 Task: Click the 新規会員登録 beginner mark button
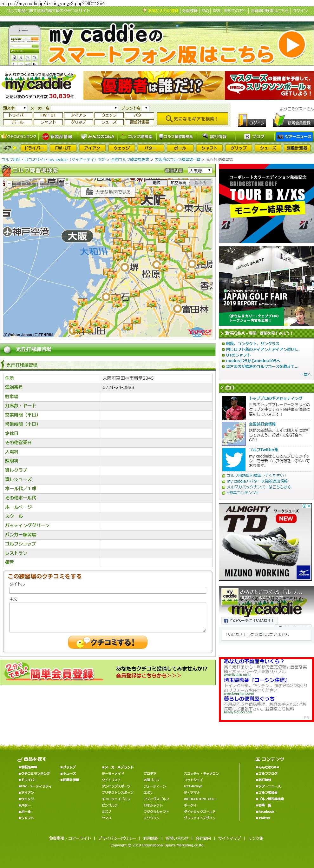point(293,120)
